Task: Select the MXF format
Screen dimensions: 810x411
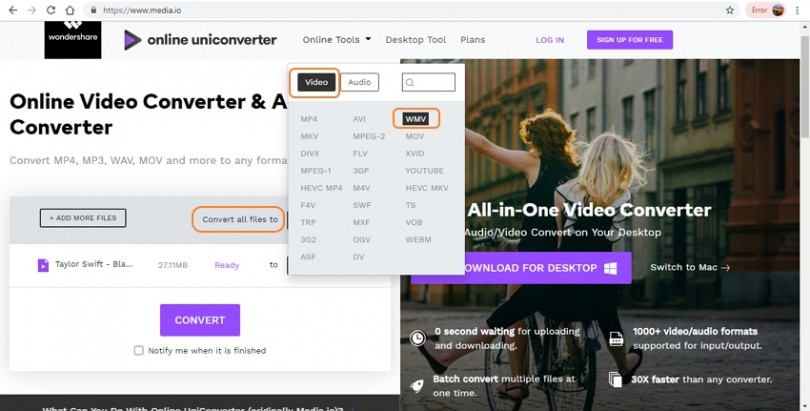Action: coord(362,222)
